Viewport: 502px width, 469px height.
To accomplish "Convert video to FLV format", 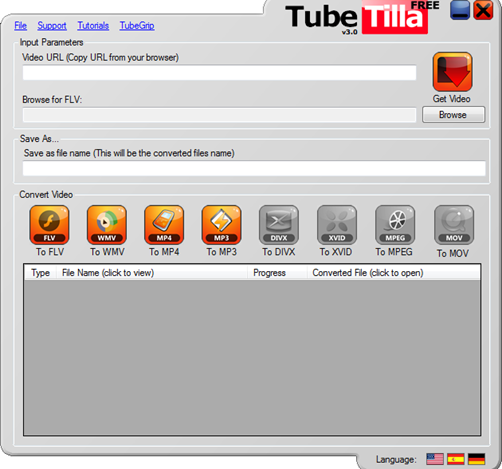I will point(49,225).
